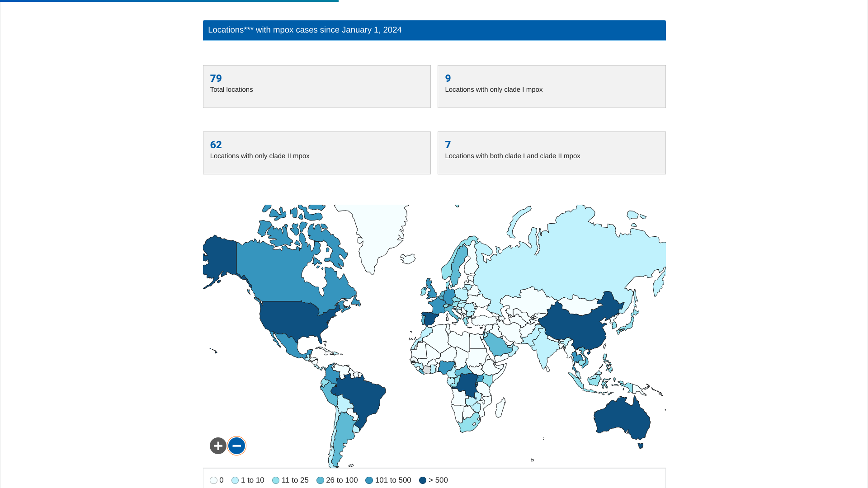Click the 26 to 100 legend swatch
Viewport: 868px width, 488px height.
(320, 480)
